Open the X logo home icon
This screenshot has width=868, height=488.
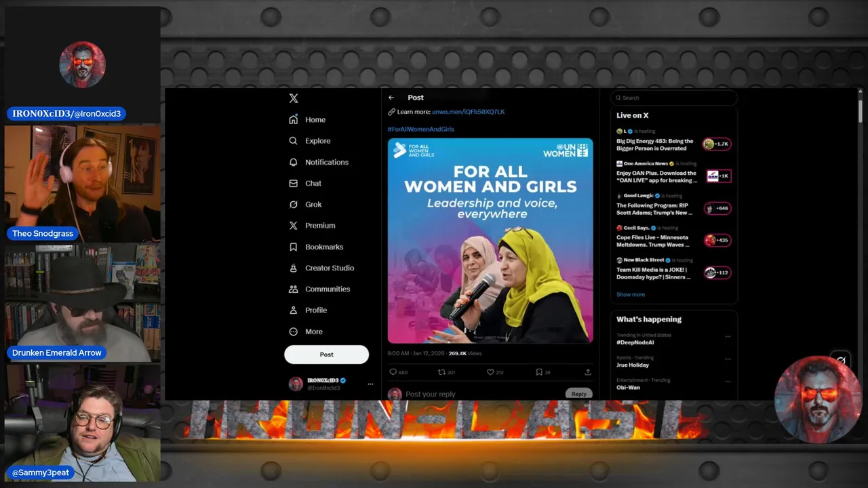(294, 98)
